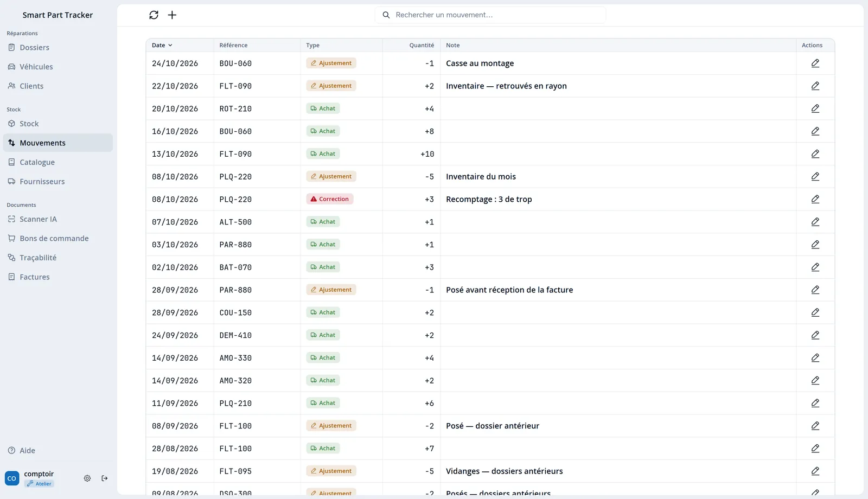This screenshot has width=868, height=499.
Task: Edit the DEM-410 movement
Action: pyautogui.click(x=815, y=335)
